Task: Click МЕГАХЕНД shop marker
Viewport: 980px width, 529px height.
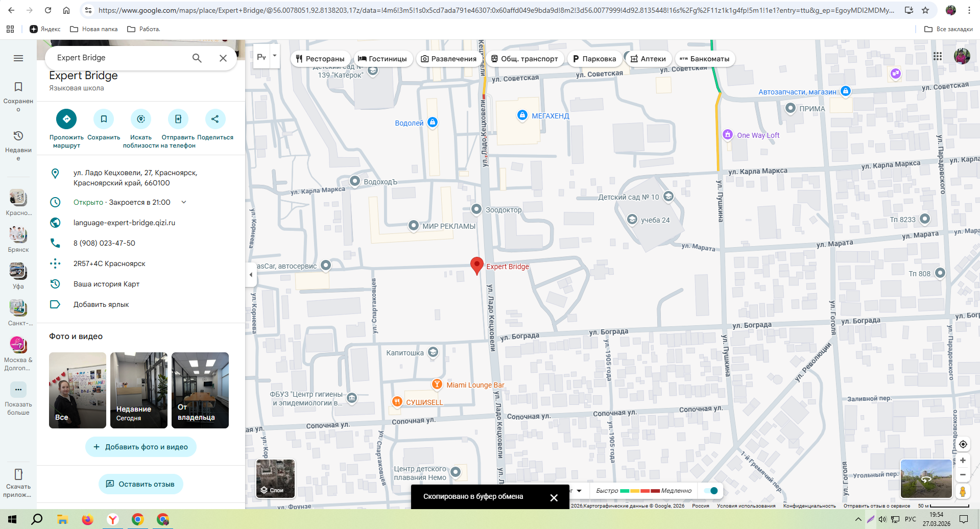Action: click(x=522, y=115)
